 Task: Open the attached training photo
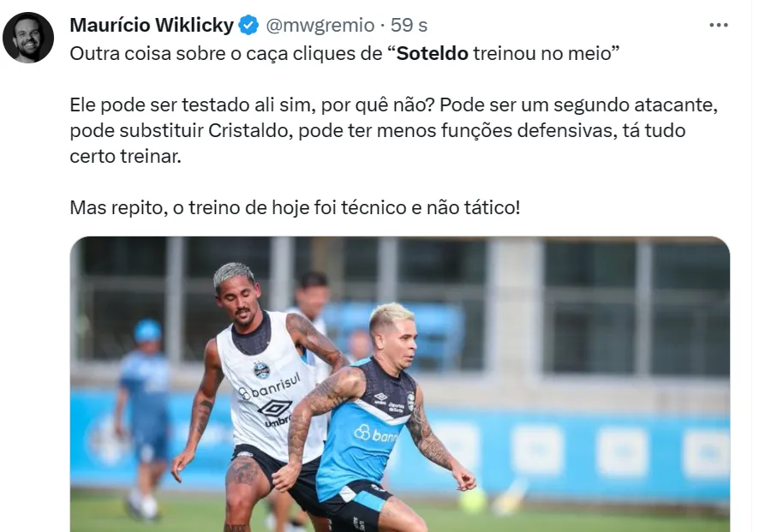(x=399, y=384)
